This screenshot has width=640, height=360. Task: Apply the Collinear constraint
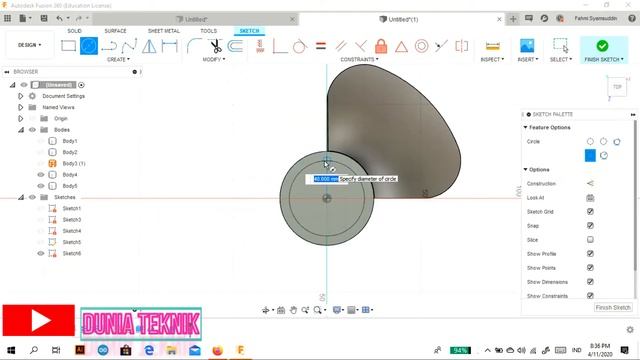[x=441, y=46]
